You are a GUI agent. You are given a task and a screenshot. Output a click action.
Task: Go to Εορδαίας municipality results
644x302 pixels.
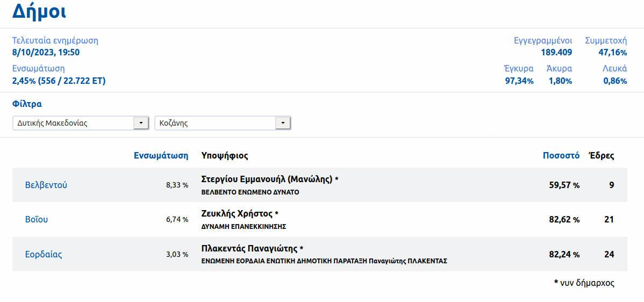(x=44, y=254)
